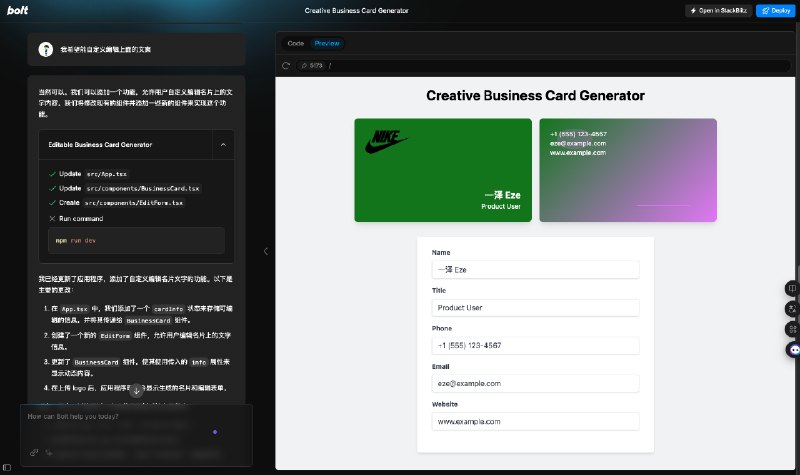Click the user avatar in the chat message
This screenshot has height=475, width=800.
coord(46,49)
